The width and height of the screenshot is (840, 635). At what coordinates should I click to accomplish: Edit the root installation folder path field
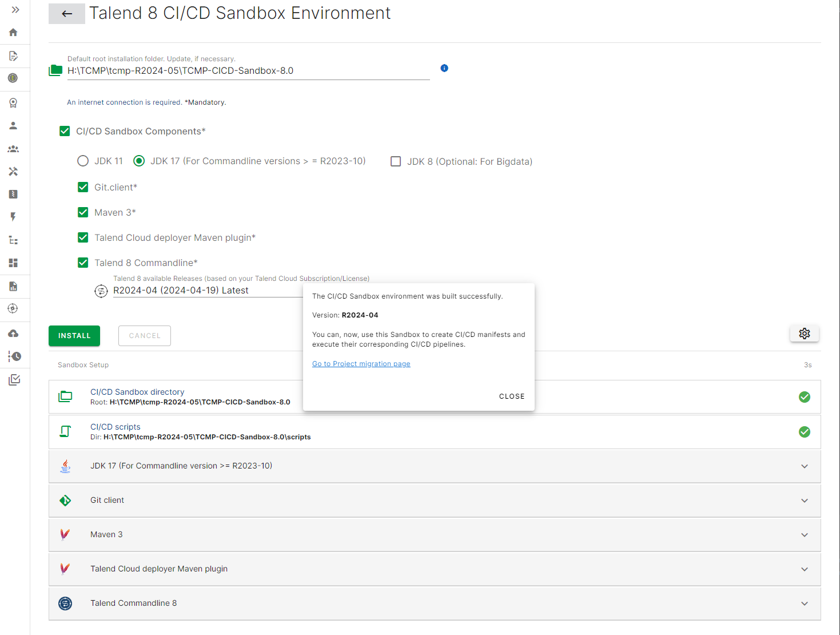point(248,71)
